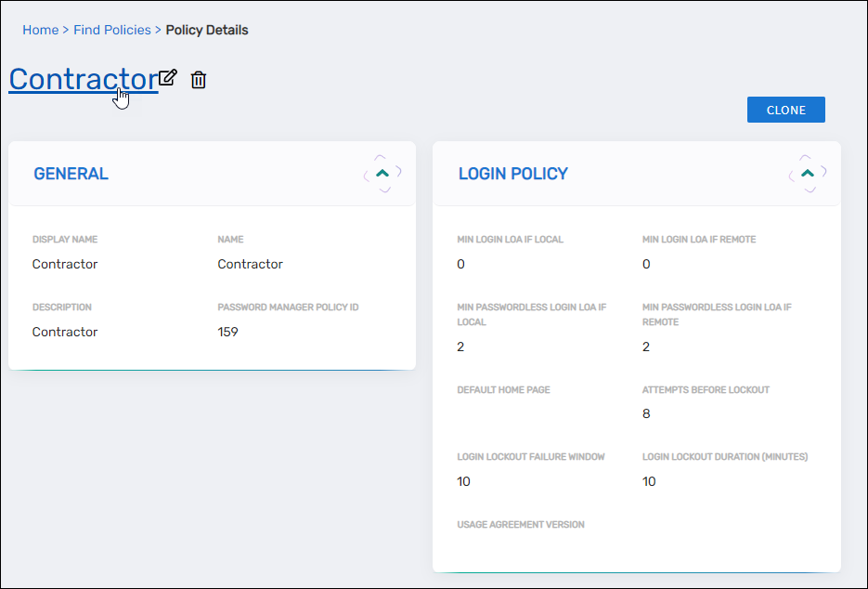This screenshot has height=589, width=868.
Task: Click the edit pencil icon beside Contractor title
Action: tap(167, 78)
